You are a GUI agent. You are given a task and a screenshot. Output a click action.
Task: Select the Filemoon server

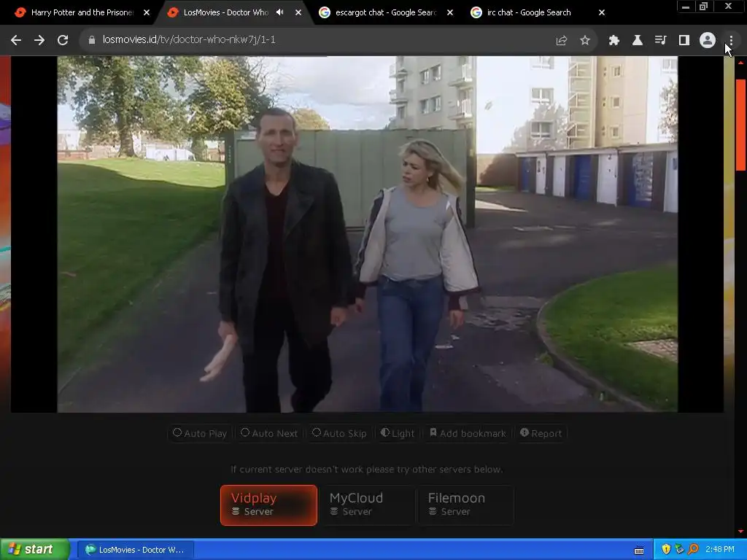pos(465,505)
